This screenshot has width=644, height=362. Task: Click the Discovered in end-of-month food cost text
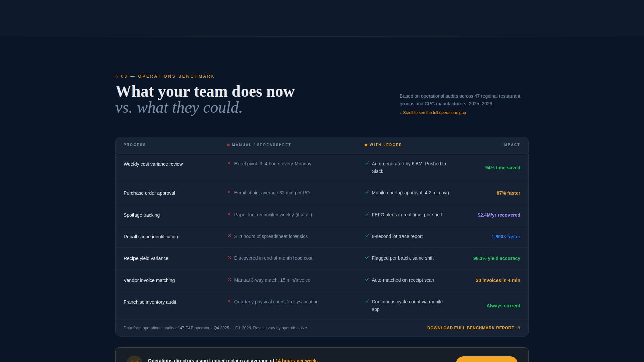coord(273,258)
